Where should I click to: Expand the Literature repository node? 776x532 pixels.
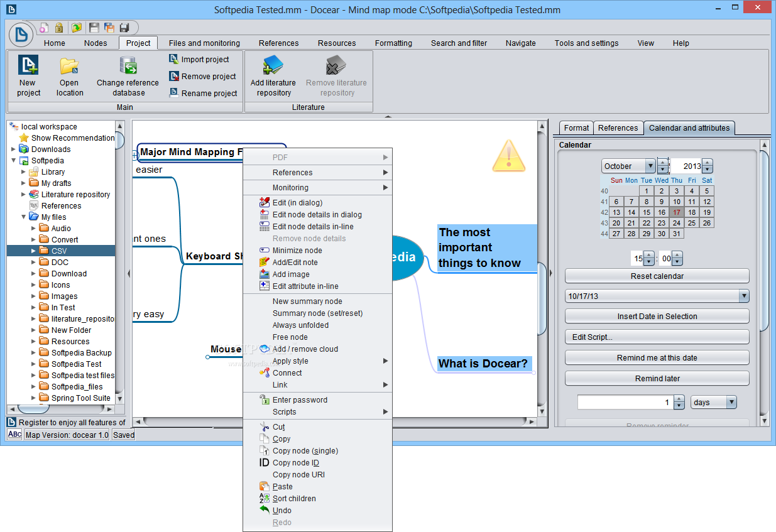(x=24, y=194)
